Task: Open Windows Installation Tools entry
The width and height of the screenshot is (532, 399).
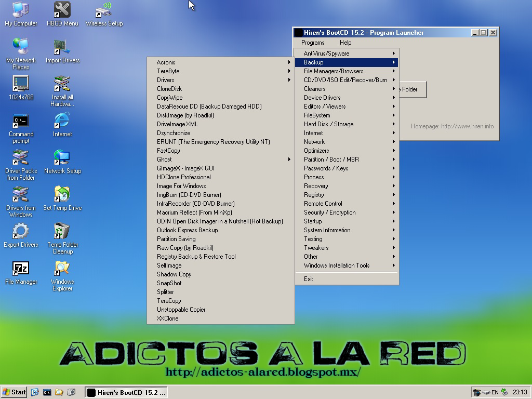Action: [x=347, y=265]
